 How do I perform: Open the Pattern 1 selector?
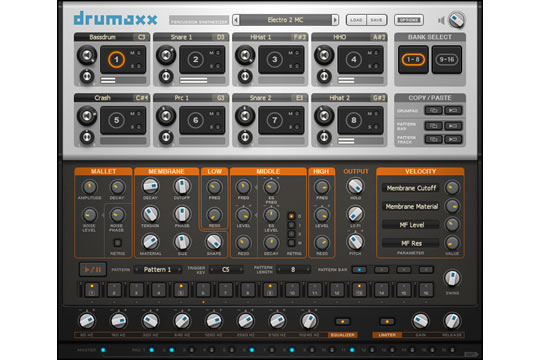(157, 269)
